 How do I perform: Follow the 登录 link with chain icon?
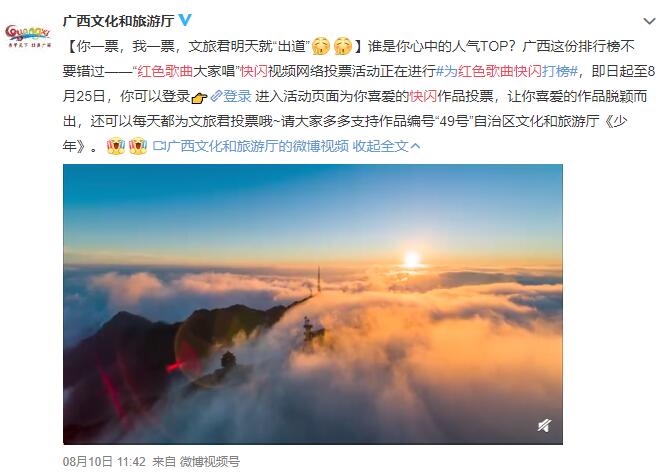coord(231,96)
